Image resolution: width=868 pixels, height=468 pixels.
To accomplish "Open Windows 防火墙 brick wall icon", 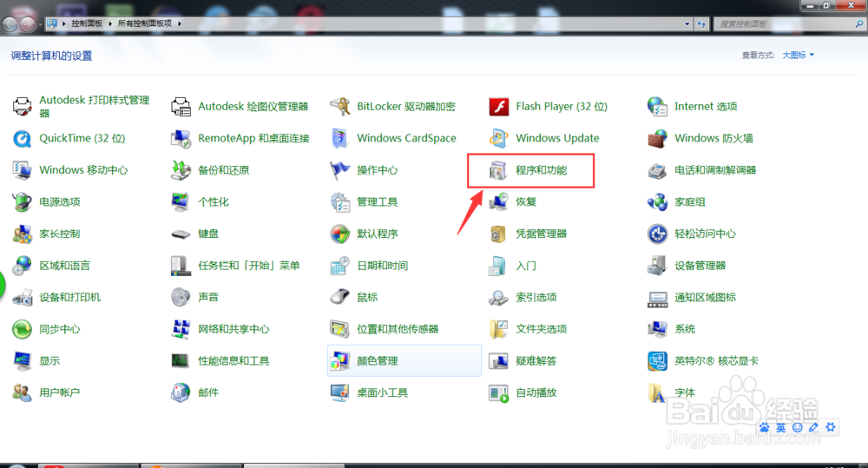I will 657,138.
